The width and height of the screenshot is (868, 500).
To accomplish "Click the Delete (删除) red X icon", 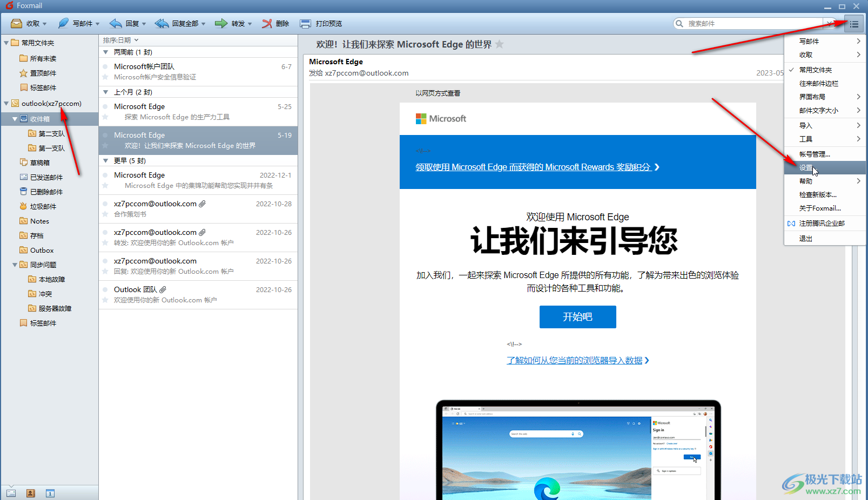I will click(267, 24).
